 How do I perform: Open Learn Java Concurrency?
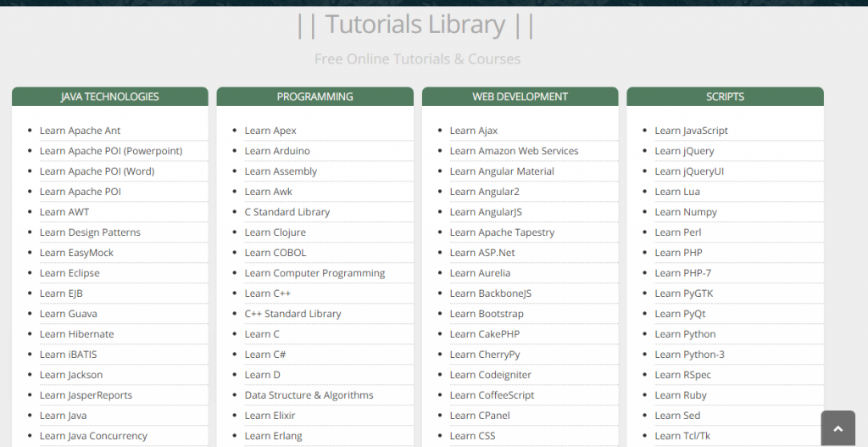click(93, 436)
